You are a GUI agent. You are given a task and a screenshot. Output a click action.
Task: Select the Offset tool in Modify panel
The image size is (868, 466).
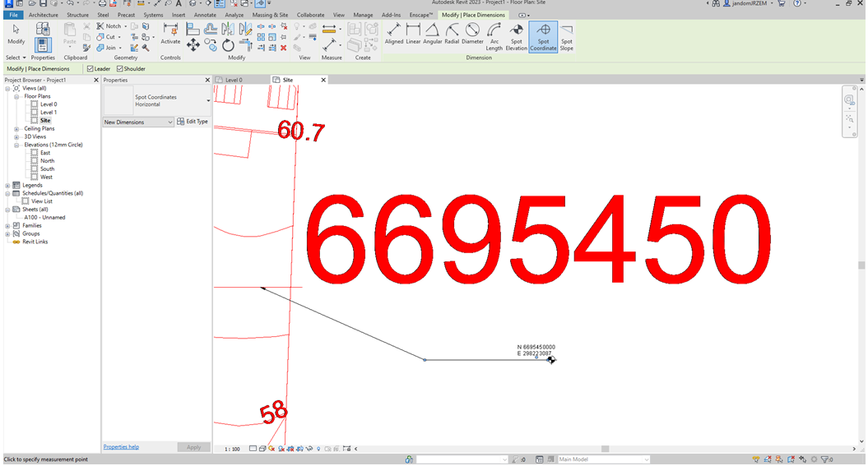click(211, 29)
